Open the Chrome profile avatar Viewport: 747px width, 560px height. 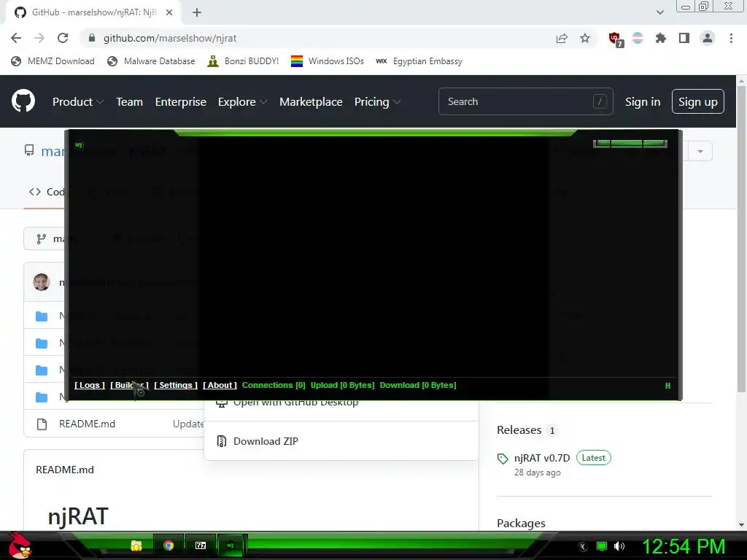click(708, 38)
